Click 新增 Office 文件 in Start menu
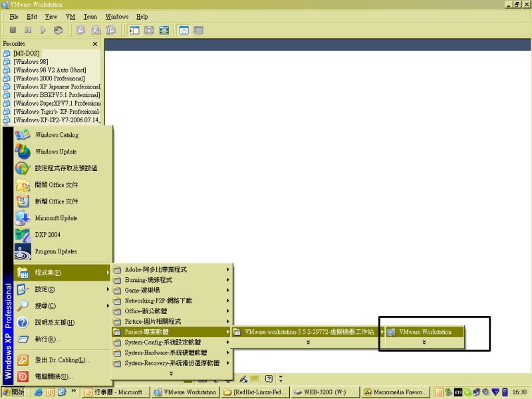532x399 pixels. coord(63,201)
